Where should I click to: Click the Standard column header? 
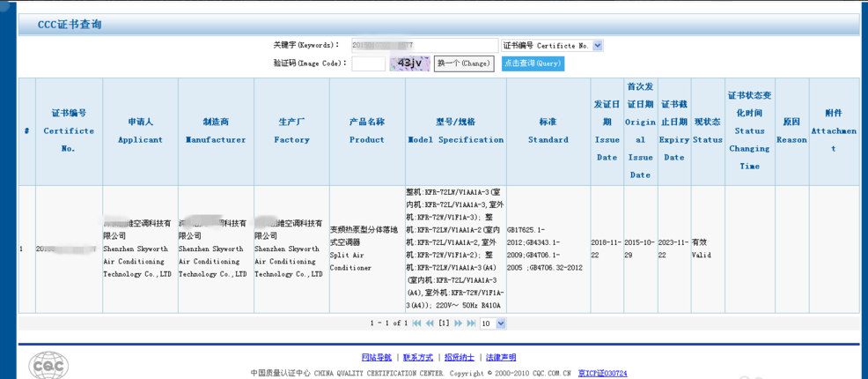click(548, 131)
